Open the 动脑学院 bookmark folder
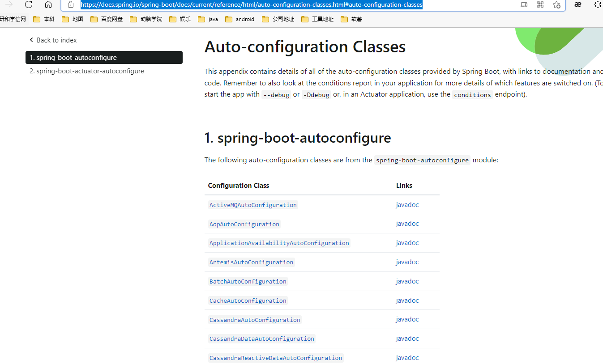Viewport: 603px width, 364px height. click(x=146, y=19)
